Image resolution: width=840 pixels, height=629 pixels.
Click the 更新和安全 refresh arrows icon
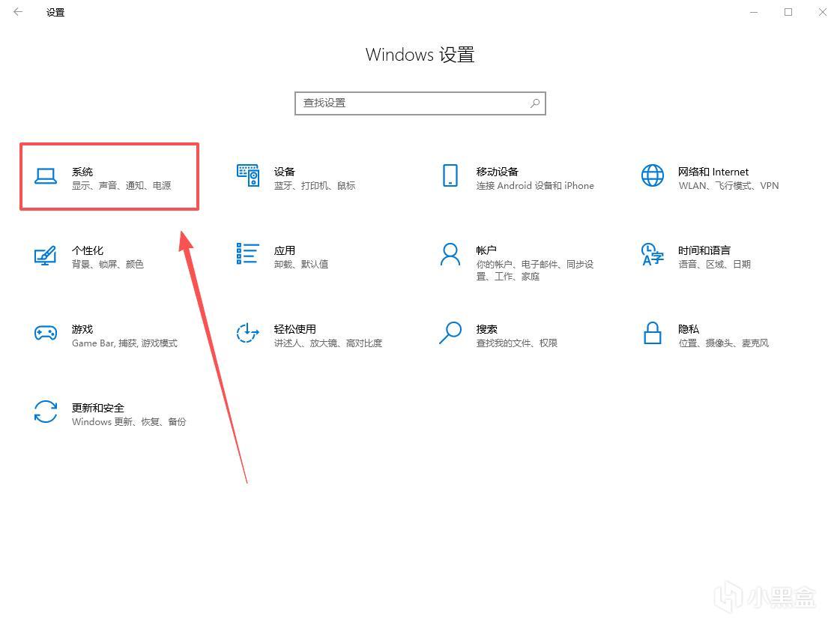(46, 412)
